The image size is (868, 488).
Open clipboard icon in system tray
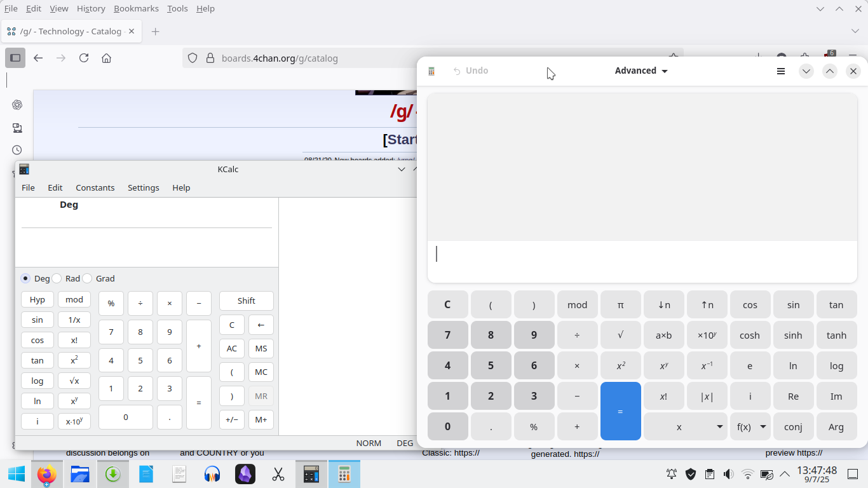tap(710, 474)
